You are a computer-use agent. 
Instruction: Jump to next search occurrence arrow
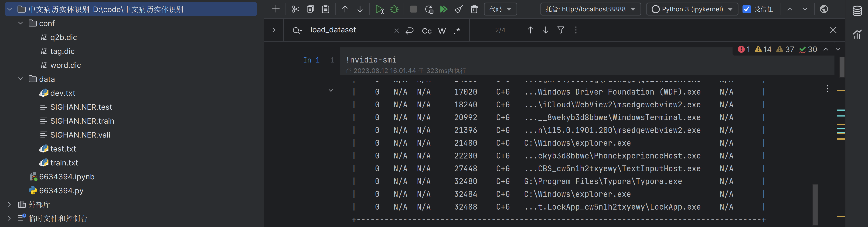545,30
